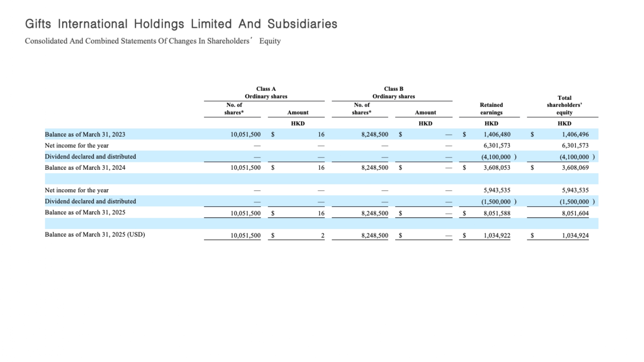Click total equity value 3,608,069
The width and height of the screenshot is (644, 362).
tap(575, 167)
